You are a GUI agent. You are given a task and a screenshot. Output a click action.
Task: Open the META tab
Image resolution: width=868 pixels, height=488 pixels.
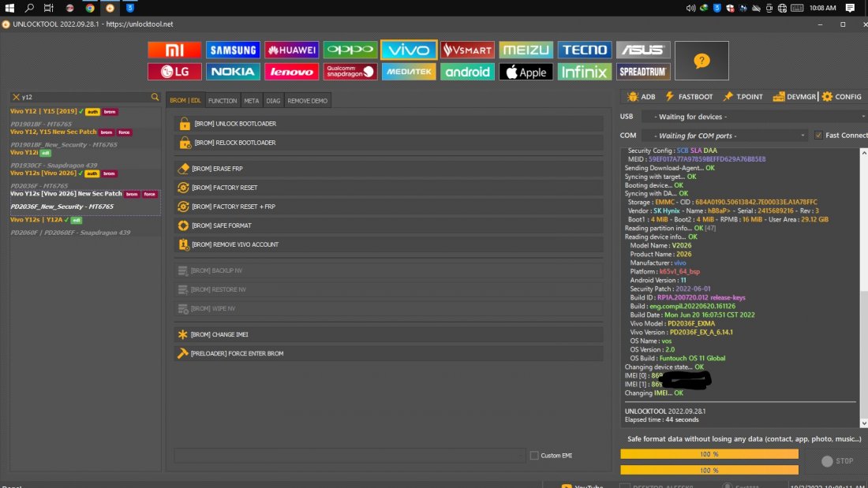[251, 101]
